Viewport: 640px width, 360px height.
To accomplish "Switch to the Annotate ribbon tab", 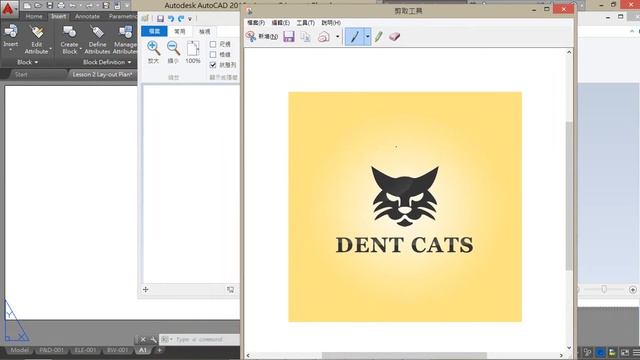I will (x=87, y=16).
